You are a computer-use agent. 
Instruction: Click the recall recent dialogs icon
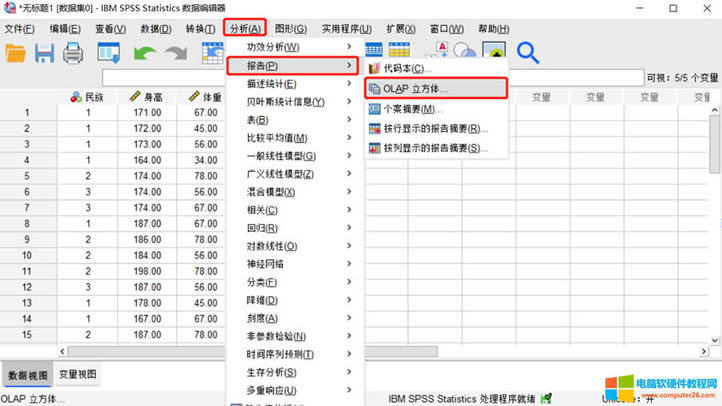click(x=109, y=53)
